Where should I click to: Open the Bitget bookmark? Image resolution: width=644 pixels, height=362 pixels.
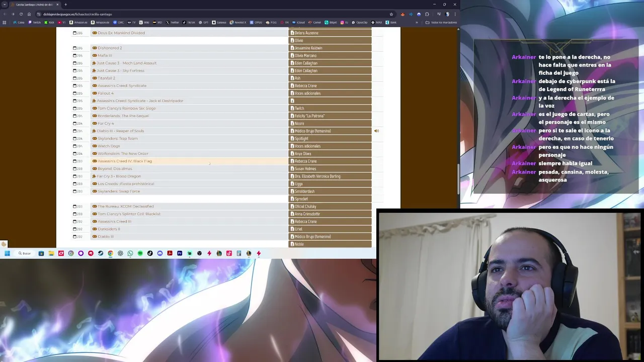tap(330, 22)
